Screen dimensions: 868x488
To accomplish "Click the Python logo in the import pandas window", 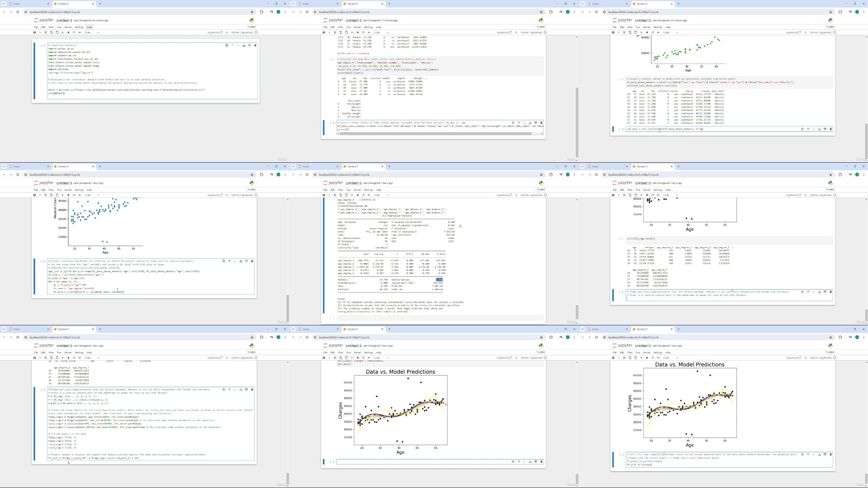I will click(252, 20).
